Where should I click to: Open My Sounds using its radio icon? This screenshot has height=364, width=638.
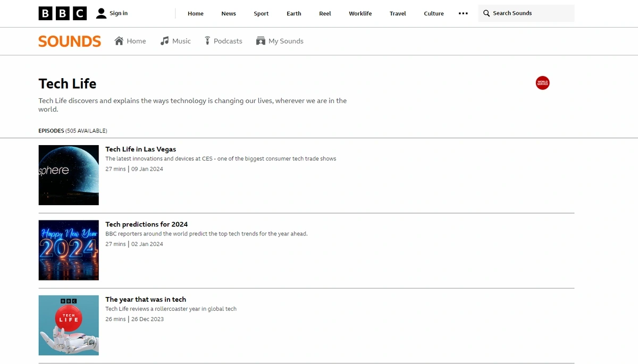[261, 40]
